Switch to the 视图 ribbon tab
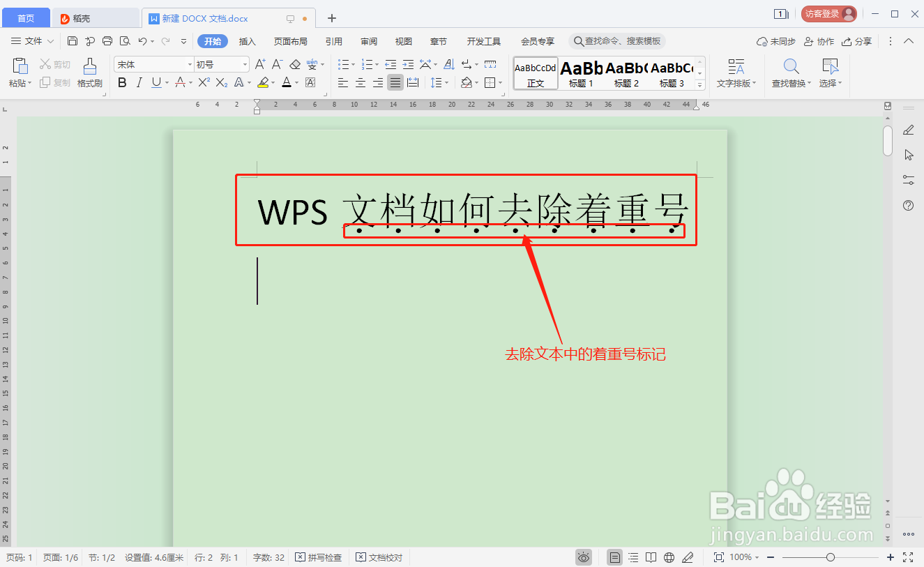This screenshot has width=924, height=567. coord(404,41)
